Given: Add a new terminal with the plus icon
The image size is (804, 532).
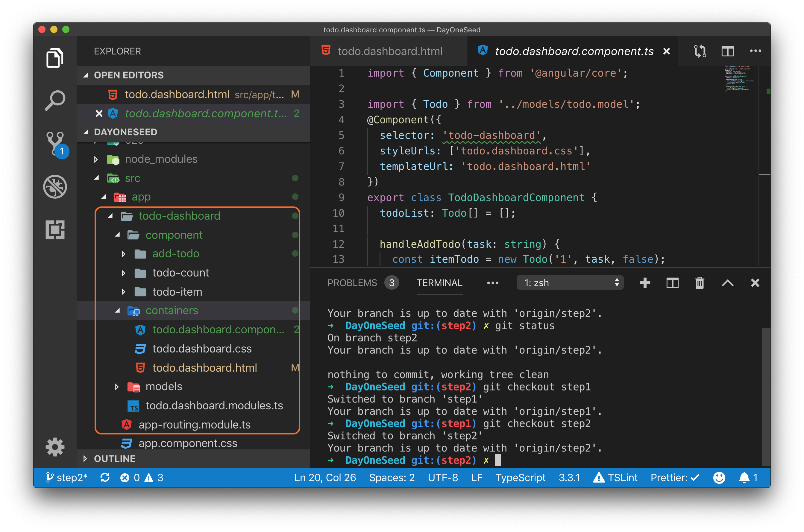Looking at the screenshot, I should pos(644,283).
